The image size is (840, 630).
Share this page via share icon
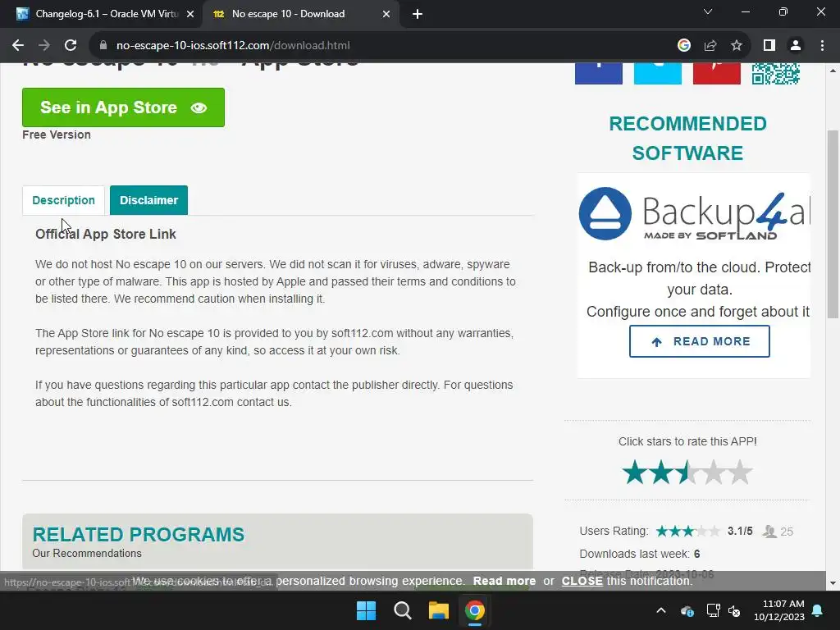point(710,46)
